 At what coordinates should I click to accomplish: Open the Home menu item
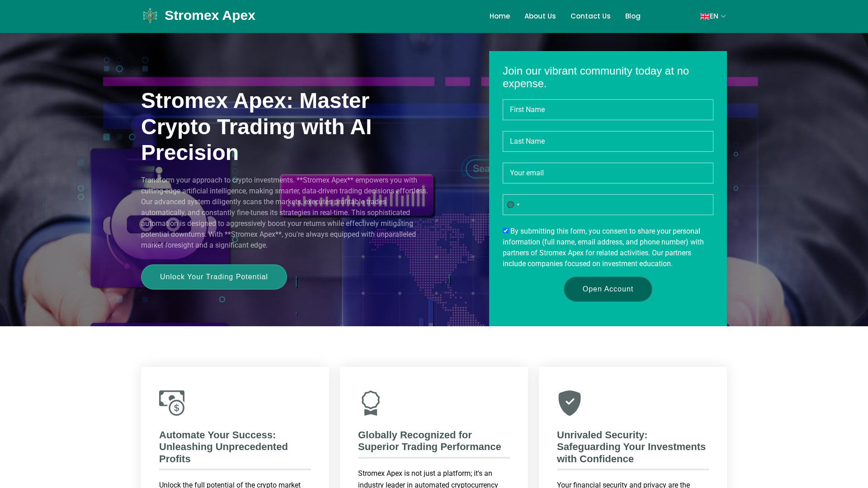(x=500, y=16)
